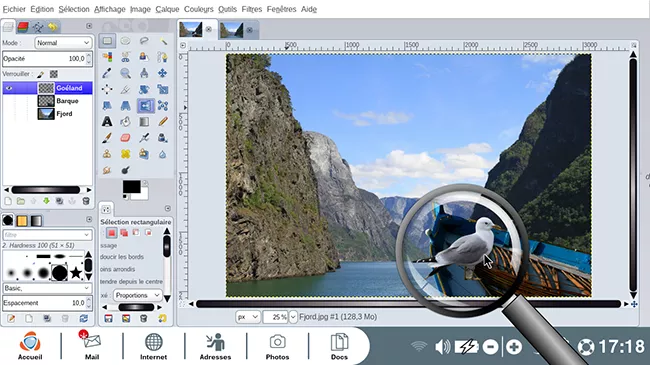
Task: Choose the Zoom magnifier tool
Action: (x=125, y=73)
